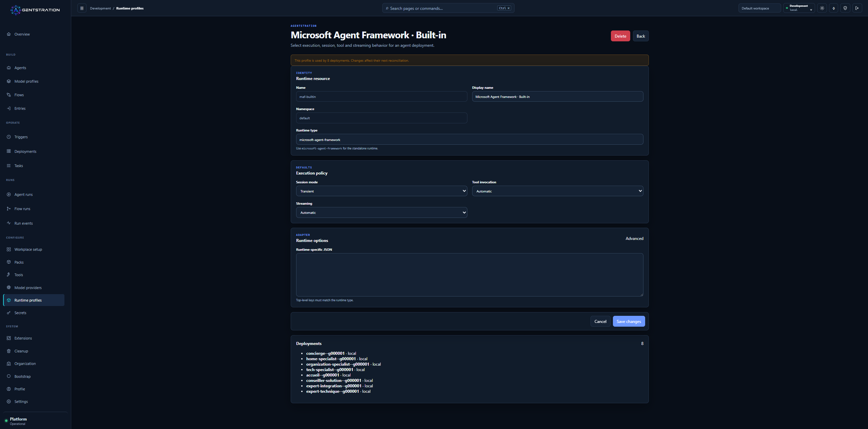Go to Profile page in sidebar
Screen dimensions: 868x429
(20, 389)
